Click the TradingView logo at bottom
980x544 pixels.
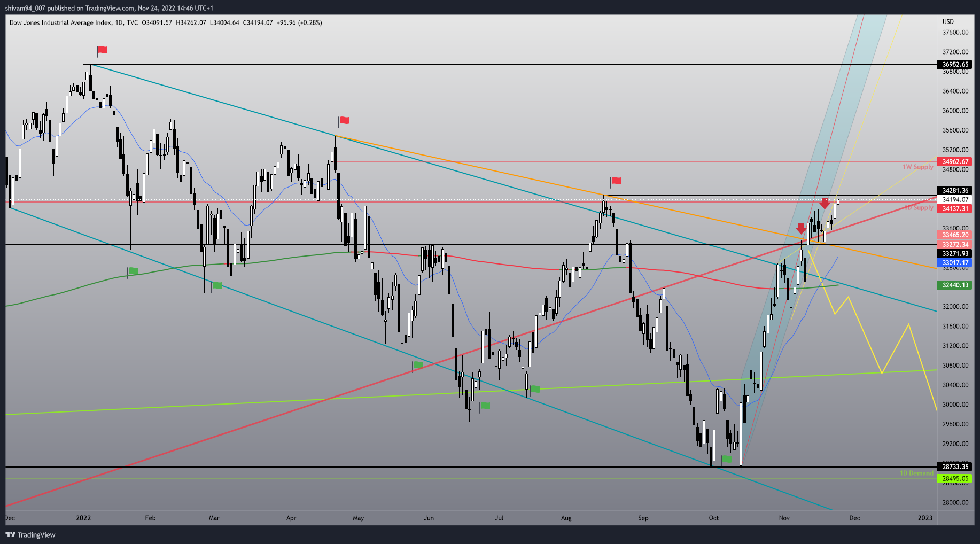point(30,535)
